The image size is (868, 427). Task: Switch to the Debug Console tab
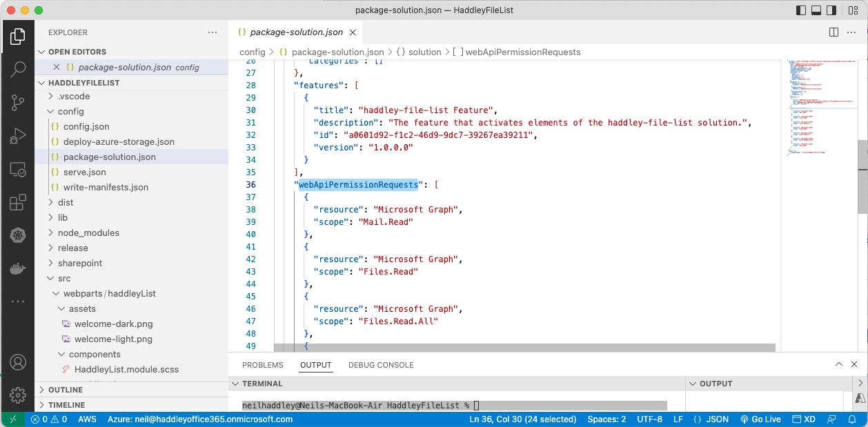381,365
